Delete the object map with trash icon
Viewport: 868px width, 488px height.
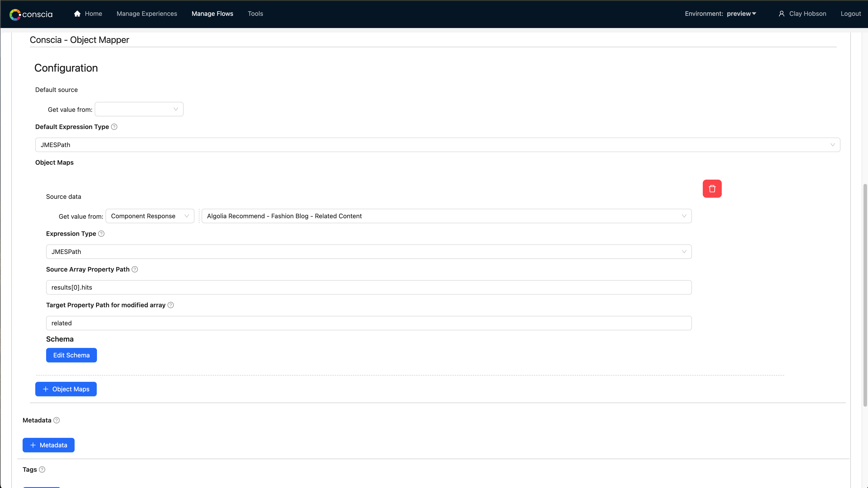(x=712, y=189)
